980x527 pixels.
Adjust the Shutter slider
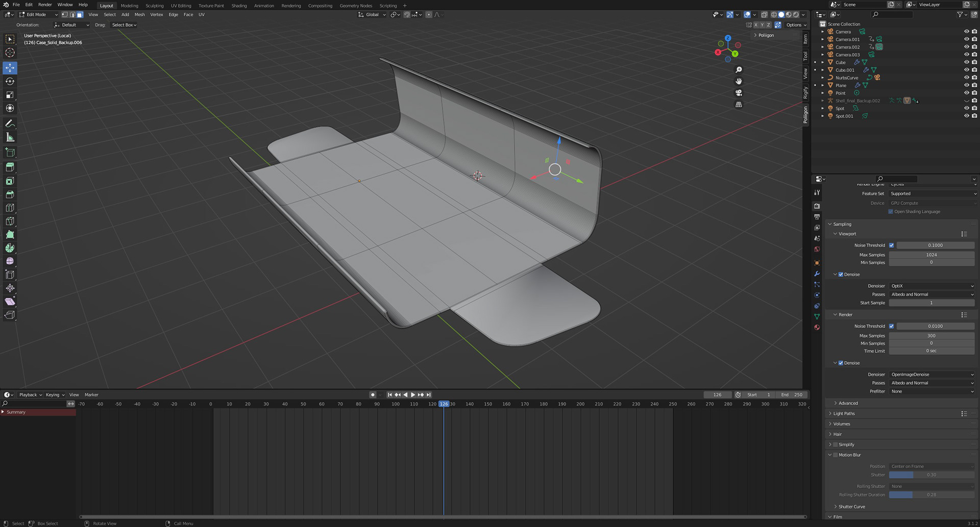(932, 475)
